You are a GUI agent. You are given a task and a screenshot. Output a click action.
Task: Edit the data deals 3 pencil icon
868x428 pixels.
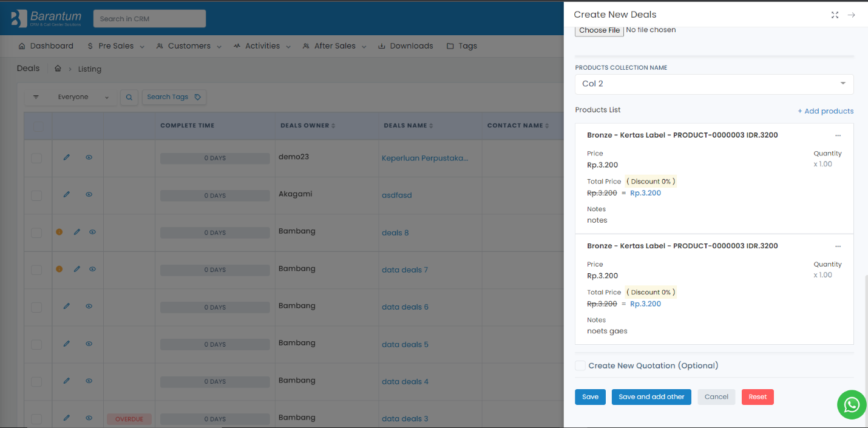67,418
